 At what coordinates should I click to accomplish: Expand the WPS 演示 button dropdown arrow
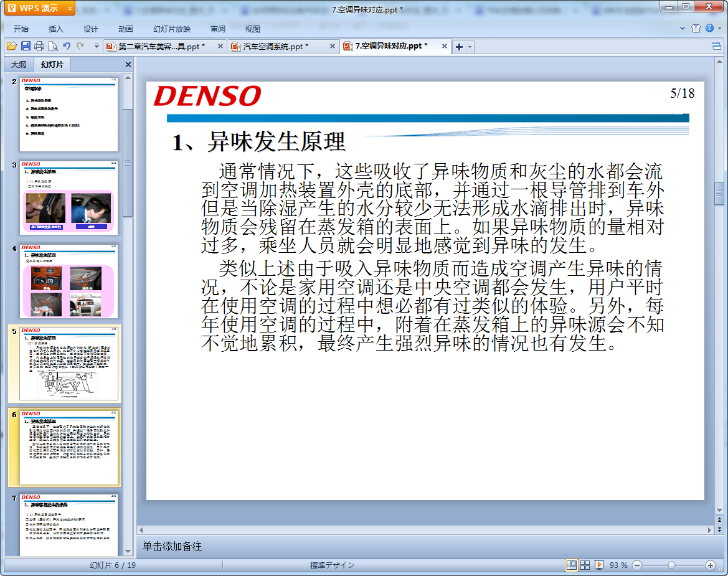70,8
